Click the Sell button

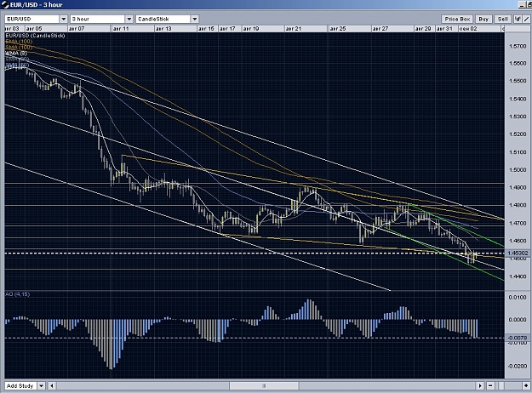pyautogui.click(x=502, y=19)
